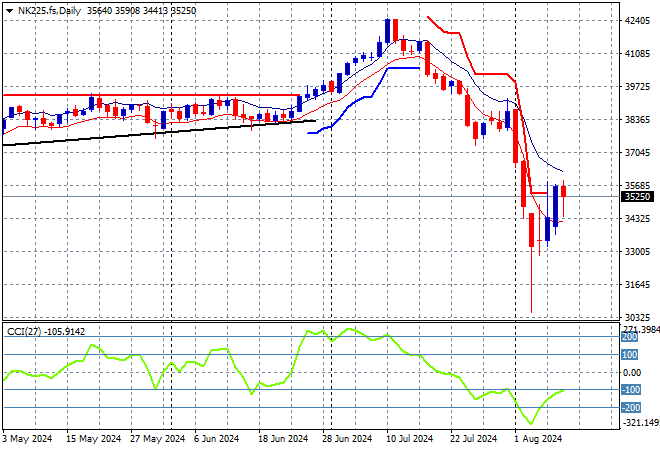Click the triangle arrow beside NK225.fs

tap(9, 8)
